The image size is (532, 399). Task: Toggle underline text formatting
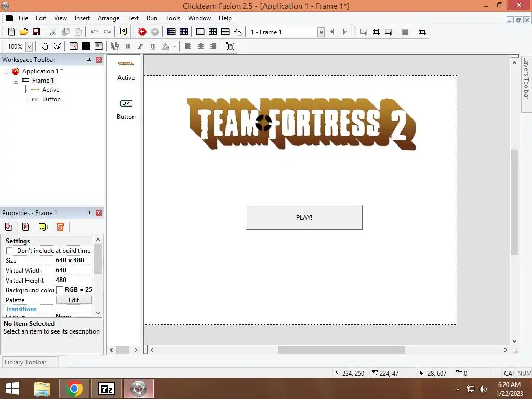click(153, 46)
